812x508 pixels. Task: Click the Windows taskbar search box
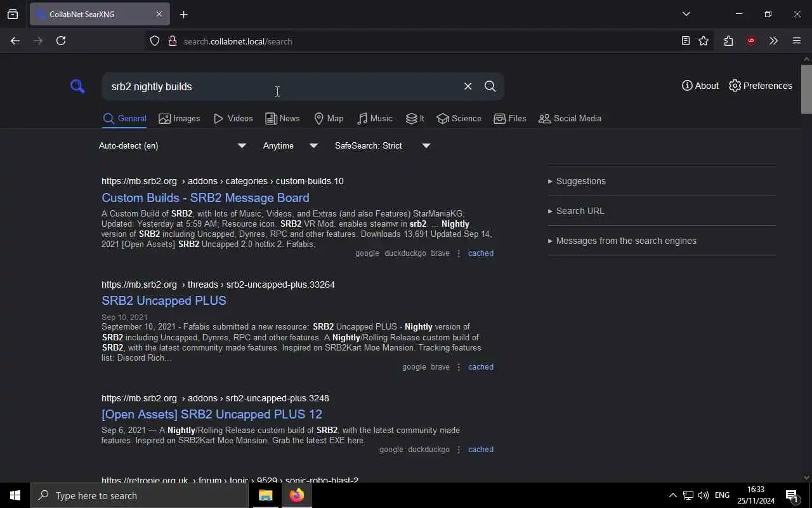(x=140, y=495)
